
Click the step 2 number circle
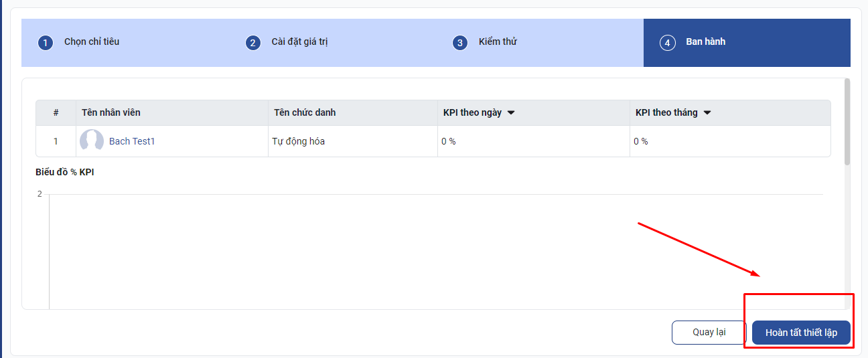click(x=252, y=43)
